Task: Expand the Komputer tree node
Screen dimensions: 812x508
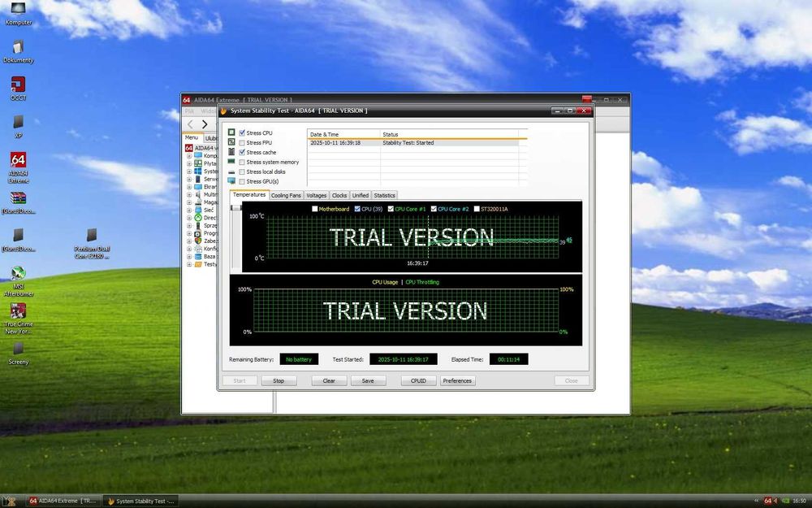Action: pyautogui.click(x=189, y=155)
